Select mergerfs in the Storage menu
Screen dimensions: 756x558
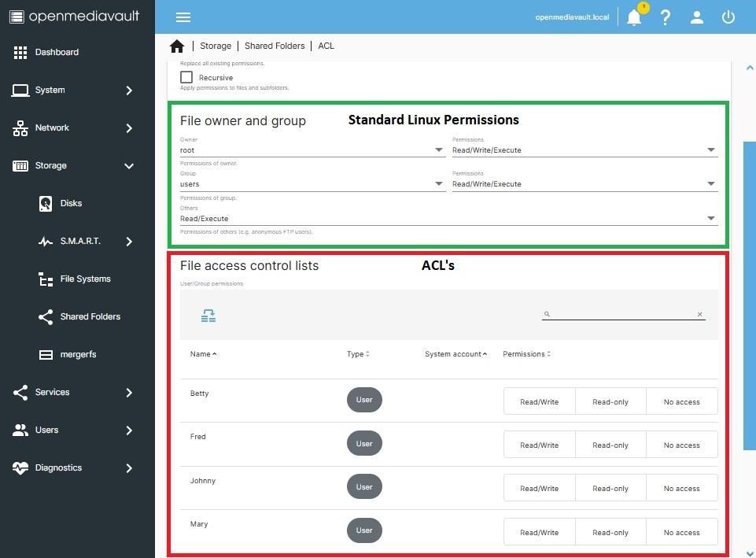tap(78, 354)
